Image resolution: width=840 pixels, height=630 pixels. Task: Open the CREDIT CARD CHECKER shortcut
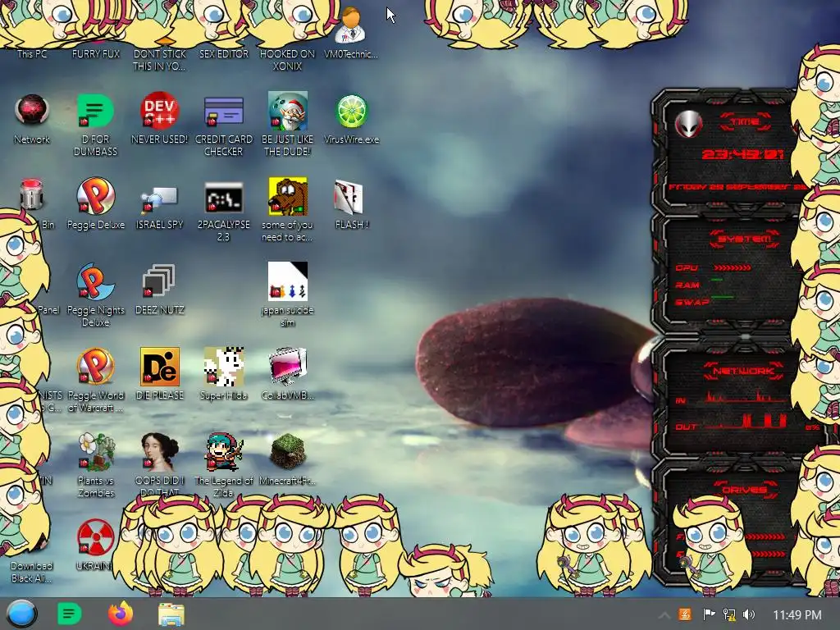(x=223, y=111)
